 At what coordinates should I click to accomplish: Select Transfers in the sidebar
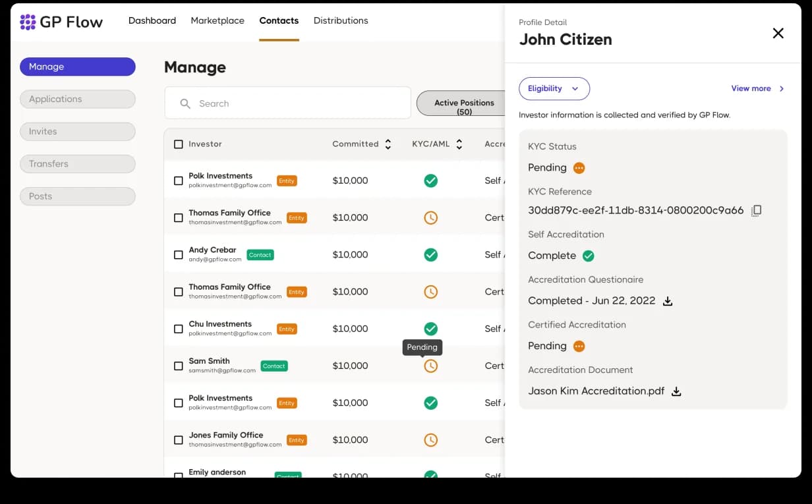pos(78,163)
